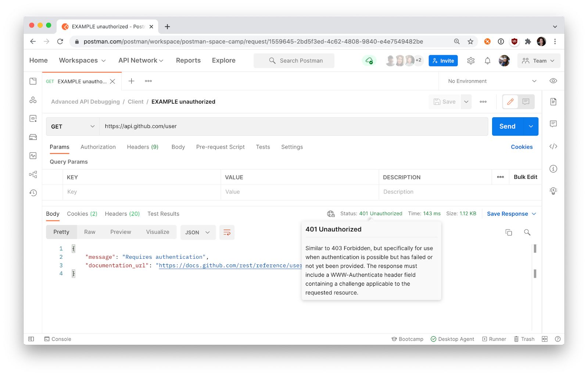Open the response Cookies (2) tab
This screenshot has width=588, height=376.
82,214
